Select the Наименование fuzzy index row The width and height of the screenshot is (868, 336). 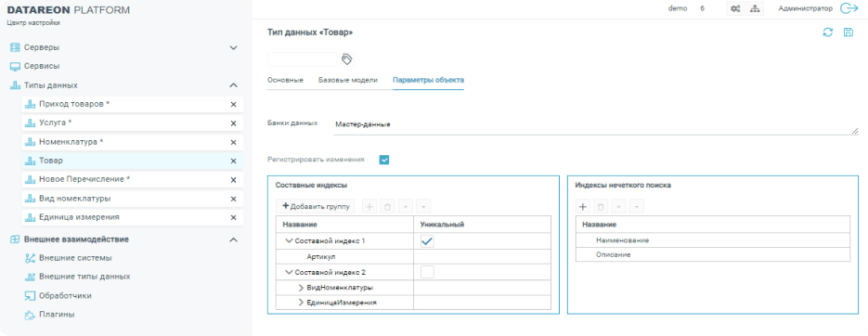pos(713,240)
